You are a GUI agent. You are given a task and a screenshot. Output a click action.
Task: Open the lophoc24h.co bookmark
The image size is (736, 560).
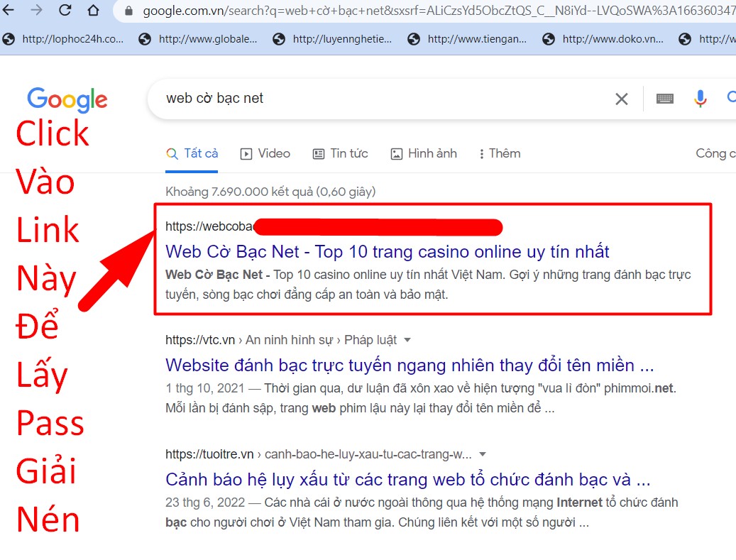[x=63, y=39]
